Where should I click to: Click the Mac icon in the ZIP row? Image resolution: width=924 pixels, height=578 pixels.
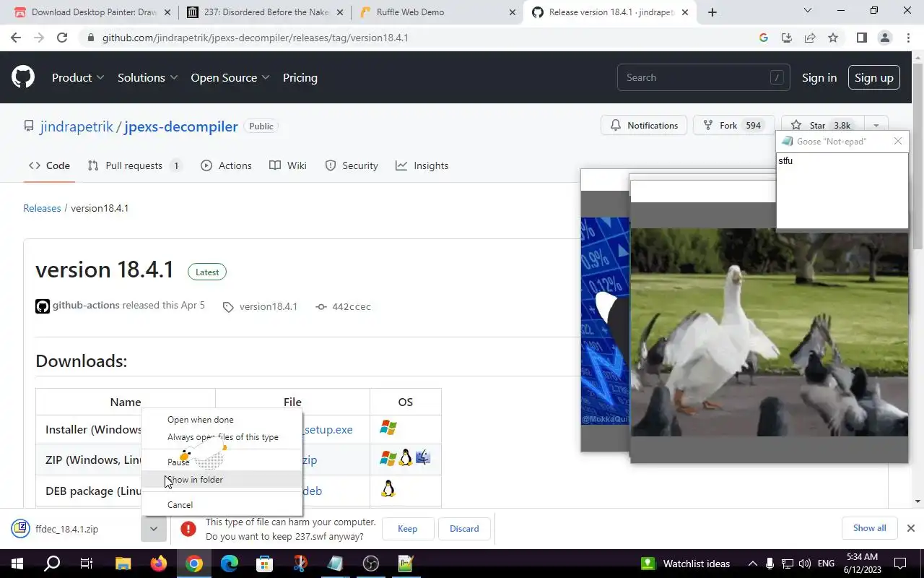pyautogui.click(x=423, y=457)
